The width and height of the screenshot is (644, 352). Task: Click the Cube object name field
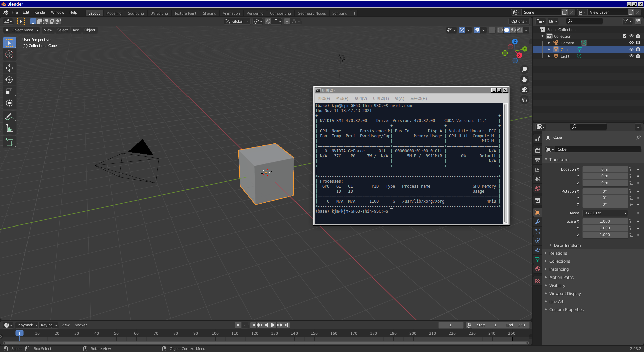click(x=598, y=149)
